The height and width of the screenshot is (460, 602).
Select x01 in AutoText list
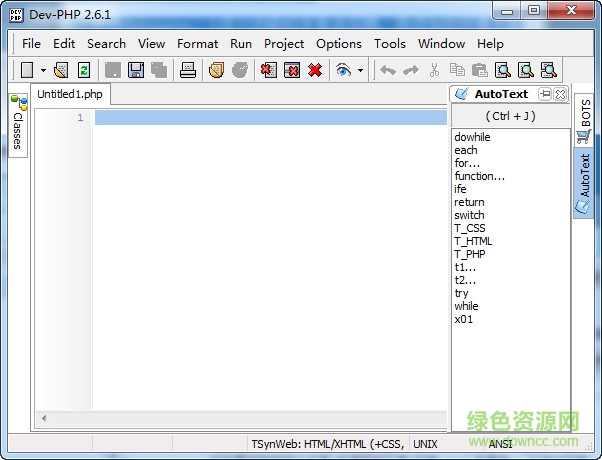tap(463, 319)
